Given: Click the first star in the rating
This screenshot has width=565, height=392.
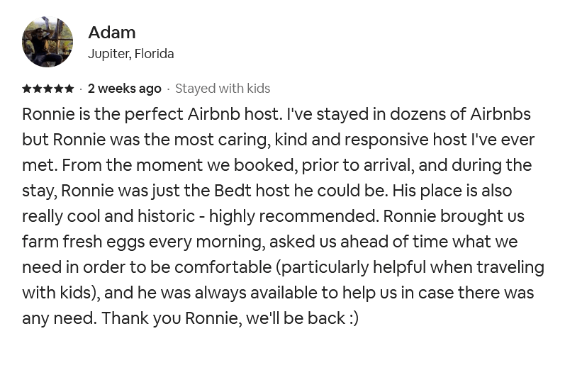Looking at the screenshot, I should pyautogui.click(x=27, y=89).
